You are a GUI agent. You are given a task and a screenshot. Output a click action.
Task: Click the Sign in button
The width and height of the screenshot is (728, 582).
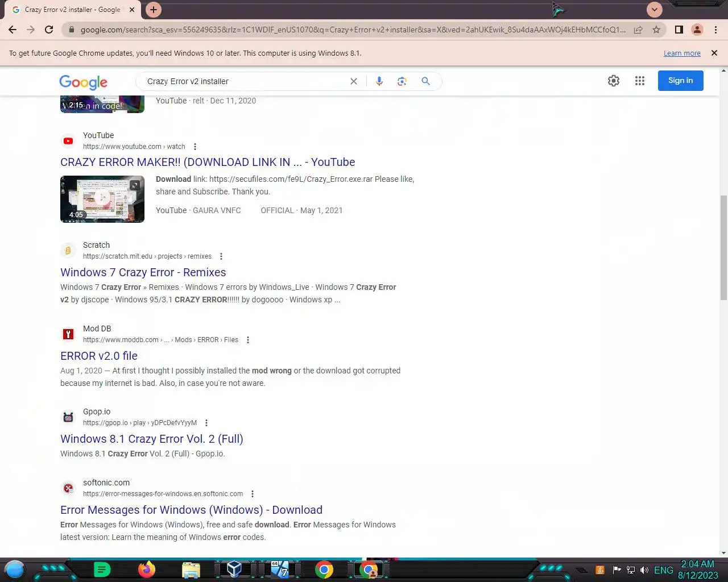(681, 81)
